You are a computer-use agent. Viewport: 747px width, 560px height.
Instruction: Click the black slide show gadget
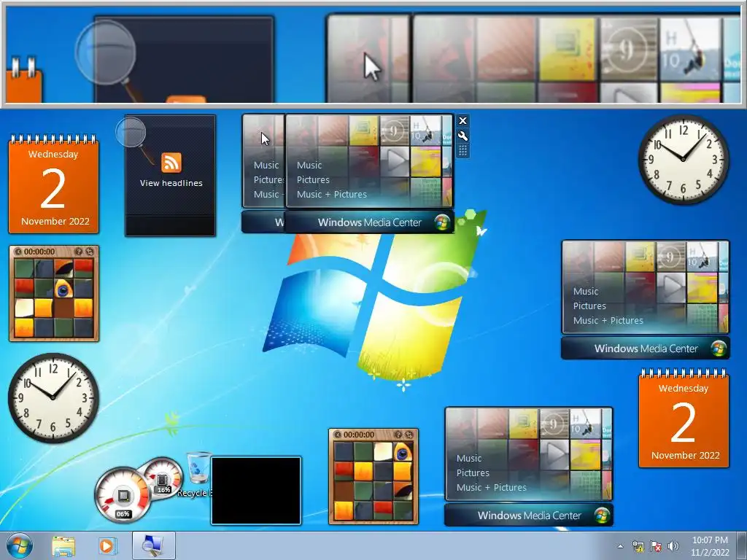(x=256, y=491)
